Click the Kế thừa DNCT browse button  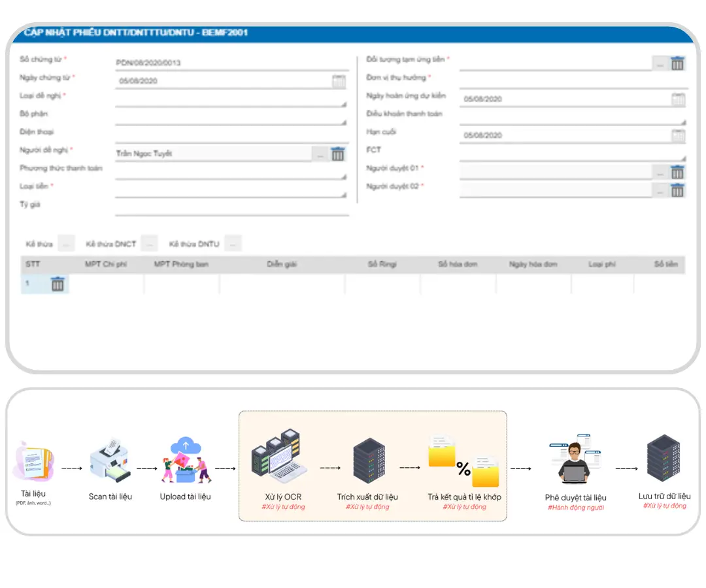tap(150, 244)
